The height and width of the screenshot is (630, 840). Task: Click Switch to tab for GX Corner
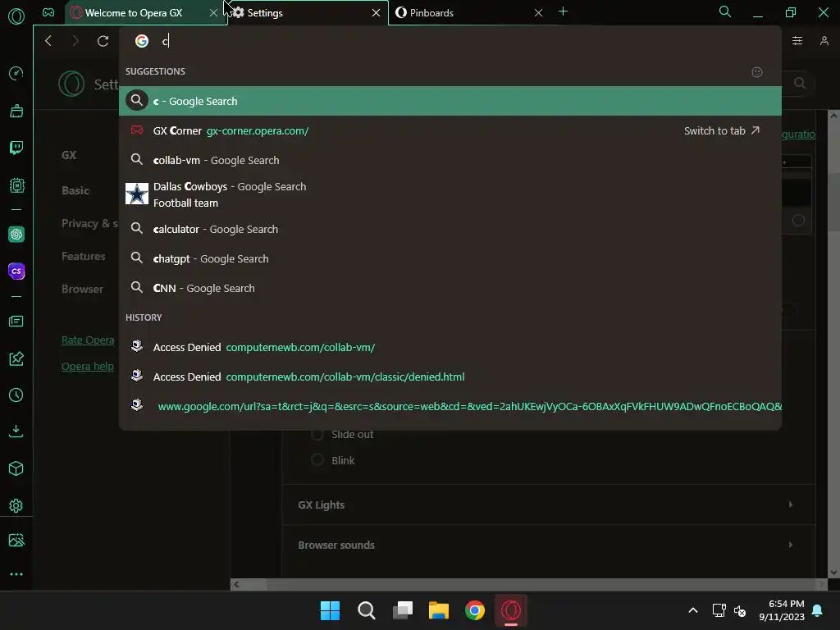pos(722,130)
